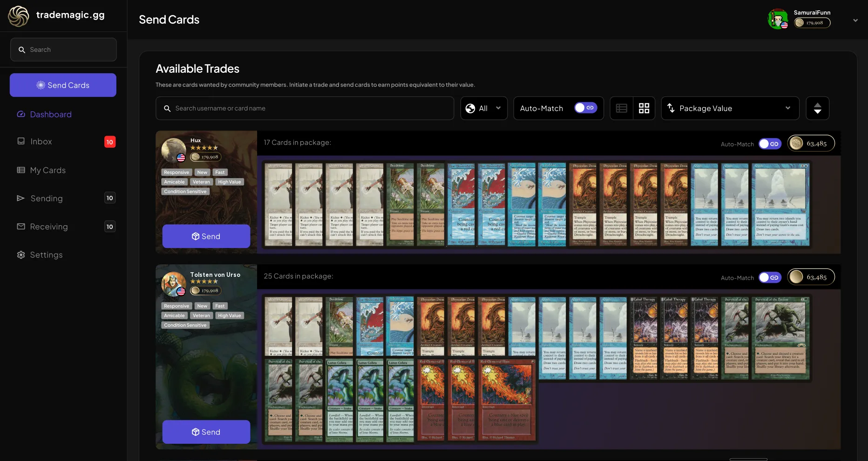Image resolution: width=868 pixels, height=461 pixels.
Task: Click the Receiving count badge
Action: pos(110,227)
